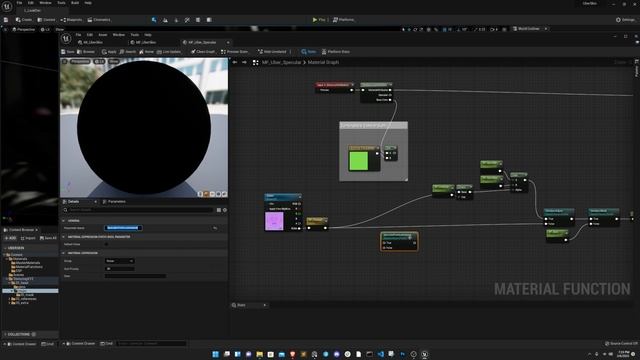
Task: Click the Platform Stats toolbar button
Action: point(336,52)
